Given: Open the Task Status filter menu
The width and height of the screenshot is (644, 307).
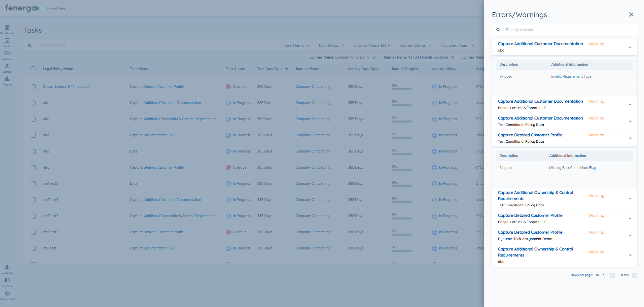Looking at the screenshot, I should click(x=331, y=45).
